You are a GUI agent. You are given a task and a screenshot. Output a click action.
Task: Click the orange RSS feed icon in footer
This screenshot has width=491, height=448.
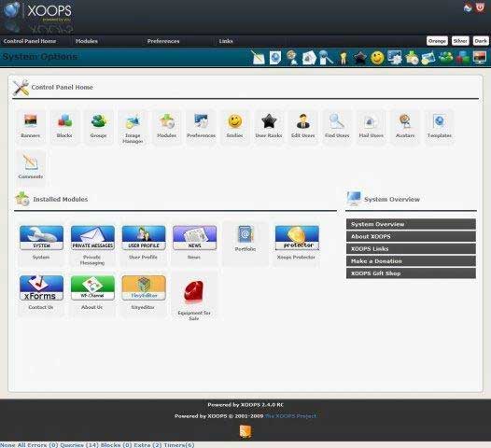(245, 431)
